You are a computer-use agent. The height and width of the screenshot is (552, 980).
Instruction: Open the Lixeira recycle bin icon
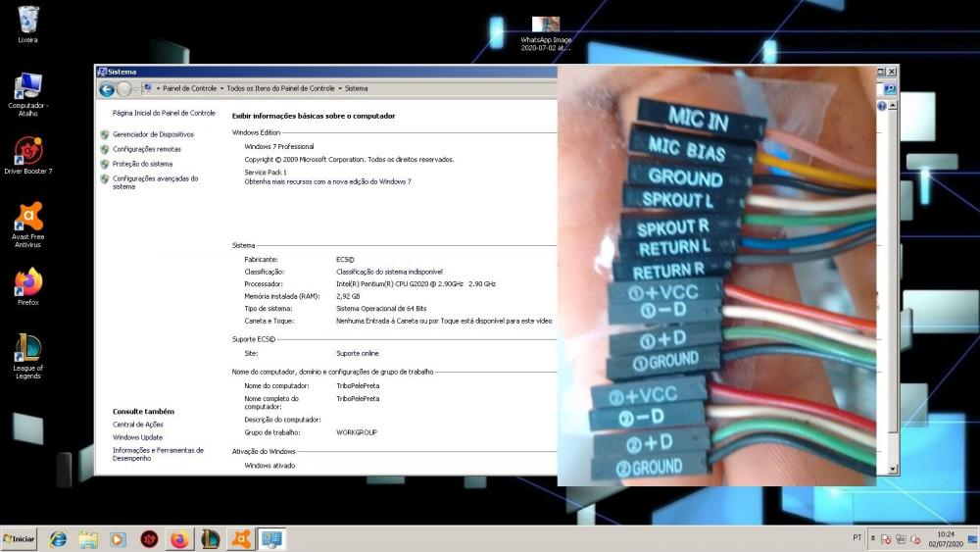coord(27,24)
